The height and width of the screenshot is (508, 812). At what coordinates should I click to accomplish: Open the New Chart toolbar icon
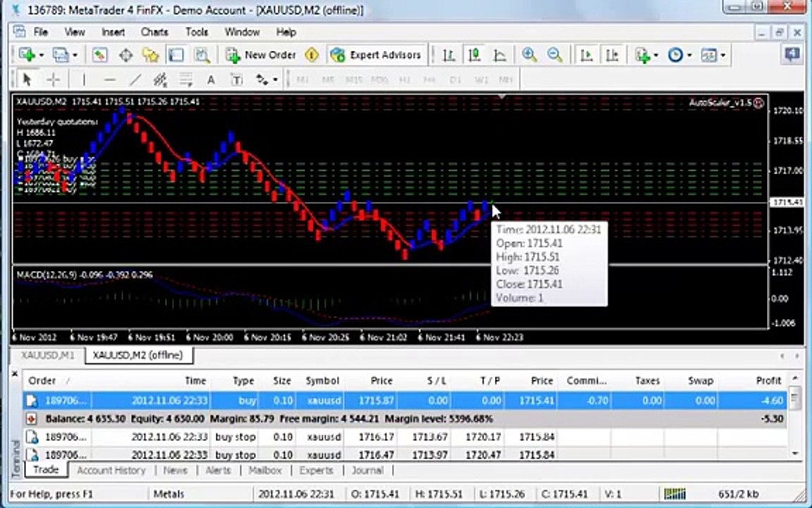click(x=26, y=54)
